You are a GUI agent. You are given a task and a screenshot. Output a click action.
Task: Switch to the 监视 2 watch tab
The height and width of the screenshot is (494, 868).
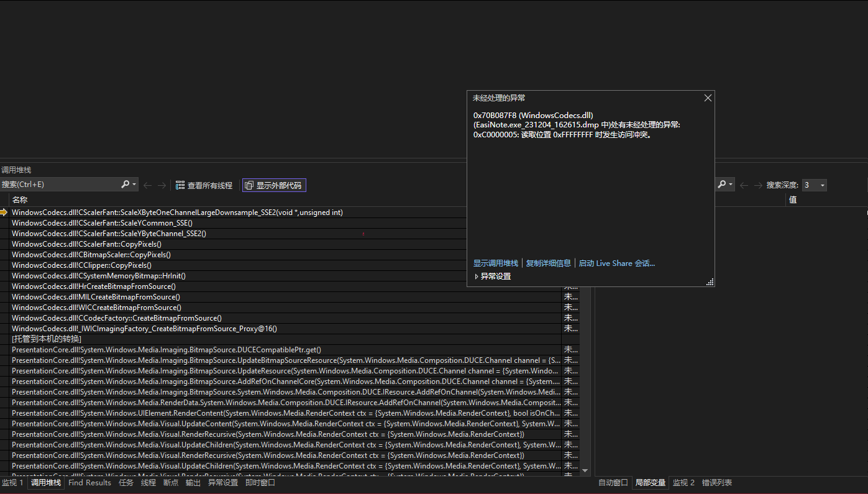pyautogui.click(x=683, y=483)
